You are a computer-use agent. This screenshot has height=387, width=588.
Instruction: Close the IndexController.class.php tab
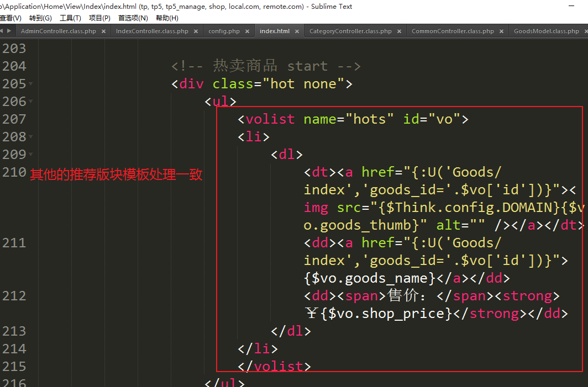[x=196, y=31]
